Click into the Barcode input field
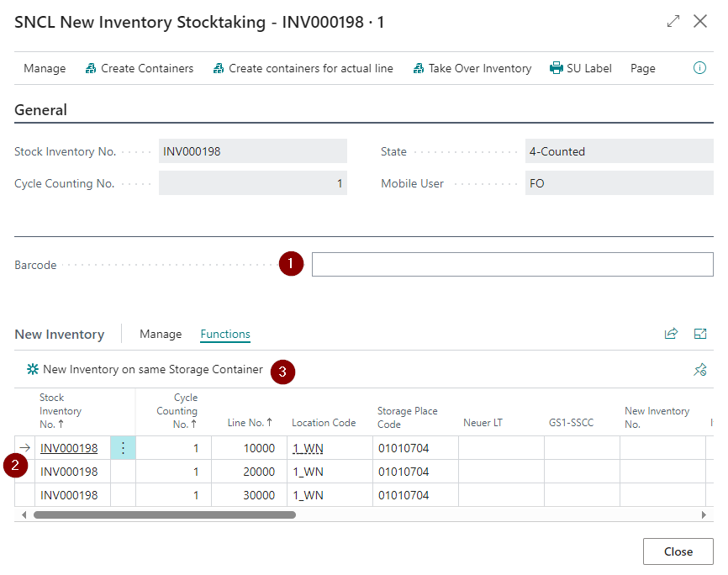The image size is (728, 575). [x=512, y=265]
